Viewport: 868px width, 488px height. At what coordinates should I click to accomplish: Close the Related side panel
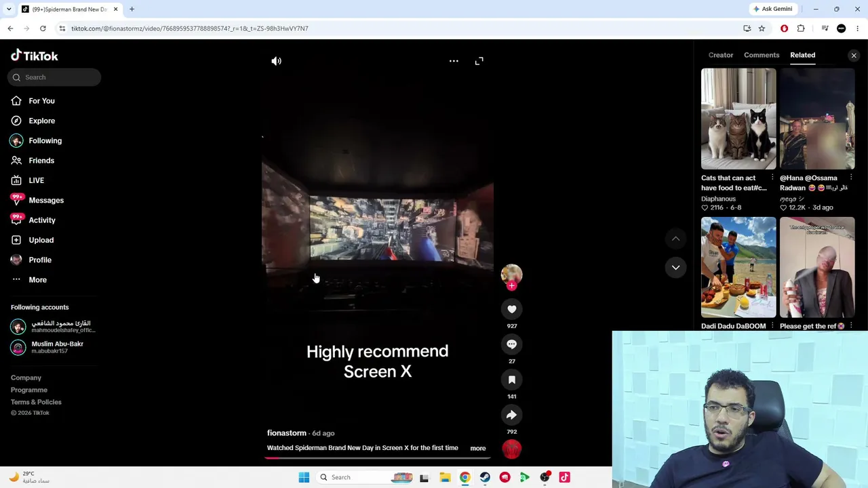854,56
